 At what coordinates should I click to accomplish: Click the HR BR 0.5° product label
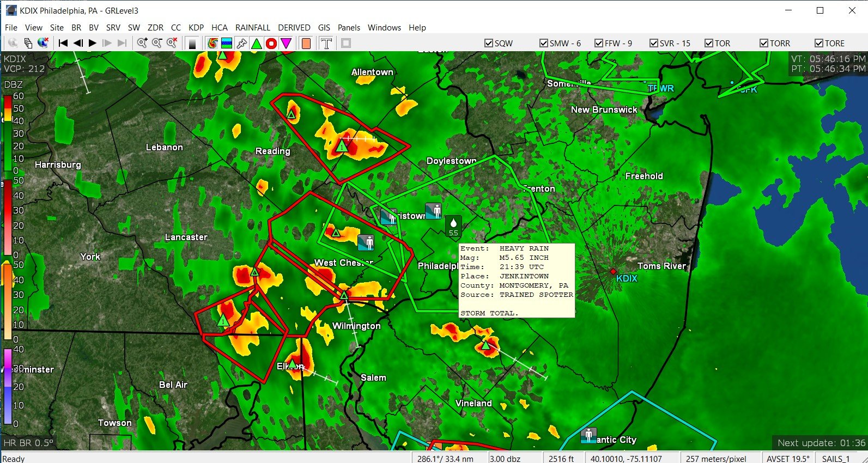pyautogui.click(x=28, y=443)
